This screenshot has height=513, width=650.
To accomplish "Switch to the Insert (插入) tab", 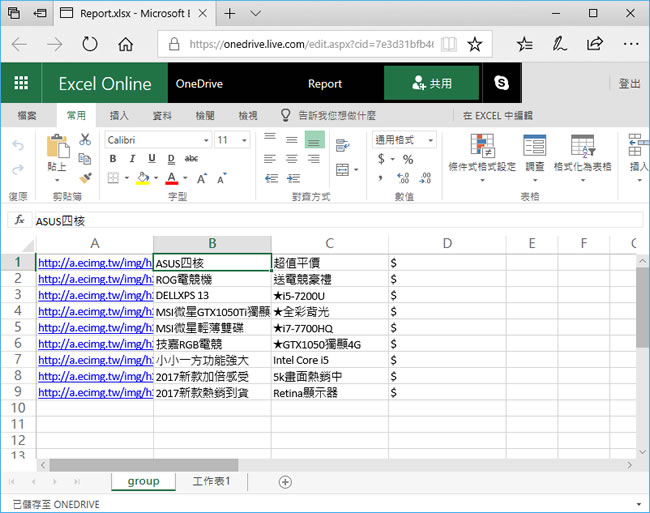I will (119, 115).
